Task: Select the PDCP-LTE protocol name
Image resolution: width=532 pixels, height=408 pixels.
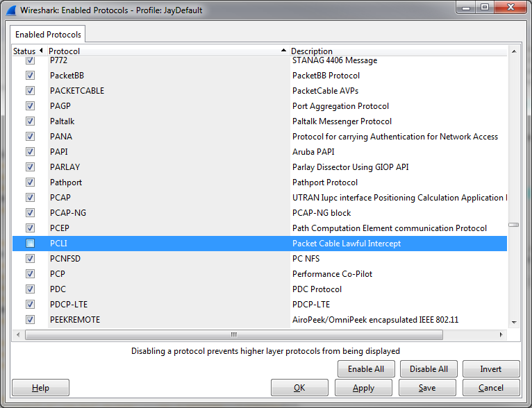Action: [x=69, y=305]
